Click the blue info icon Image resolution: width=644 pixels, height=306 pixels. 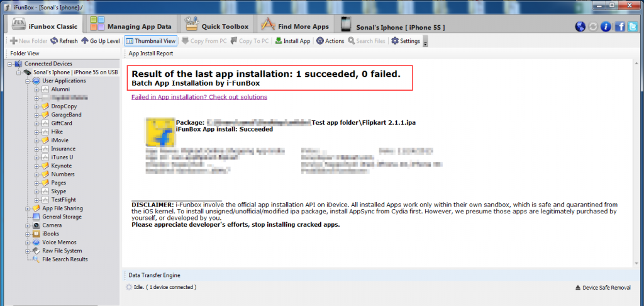point(605,26)
